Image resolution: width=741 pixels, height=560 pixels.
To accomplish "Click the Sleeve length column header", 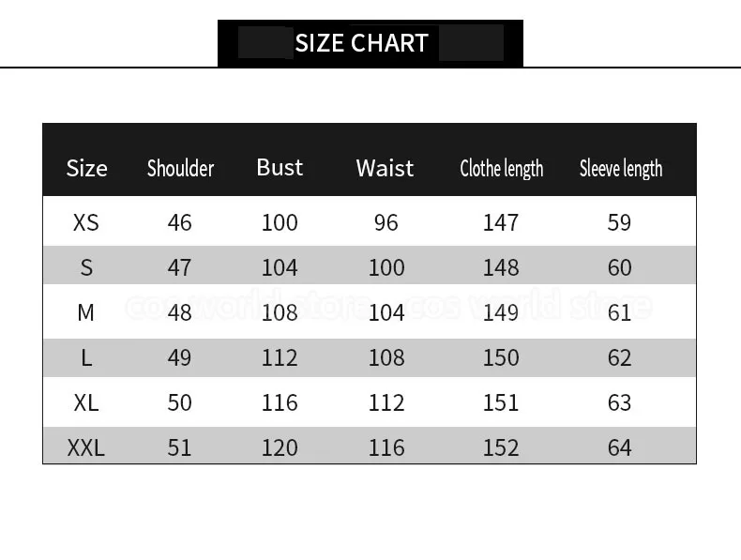I will [620, 169].
